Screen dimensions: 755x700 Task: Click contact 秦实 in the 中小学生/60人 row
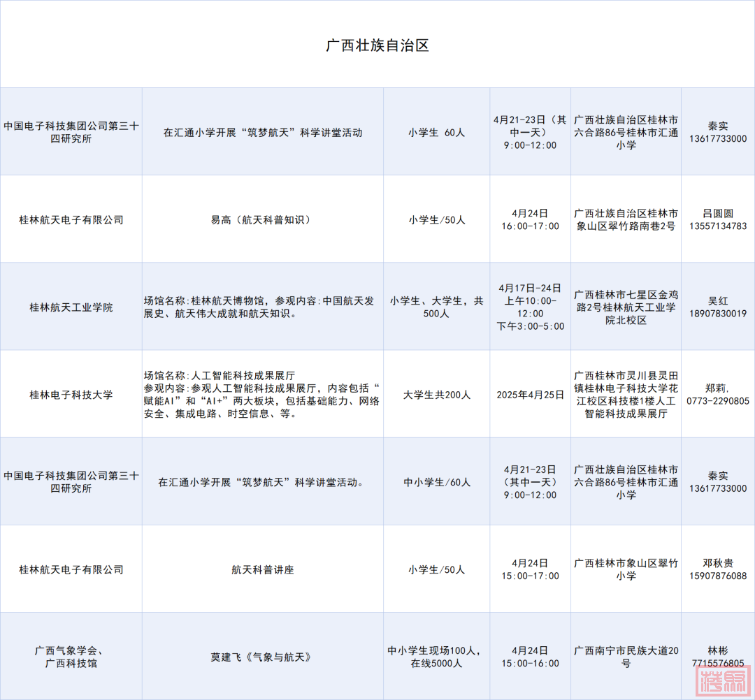click(718, 482)
